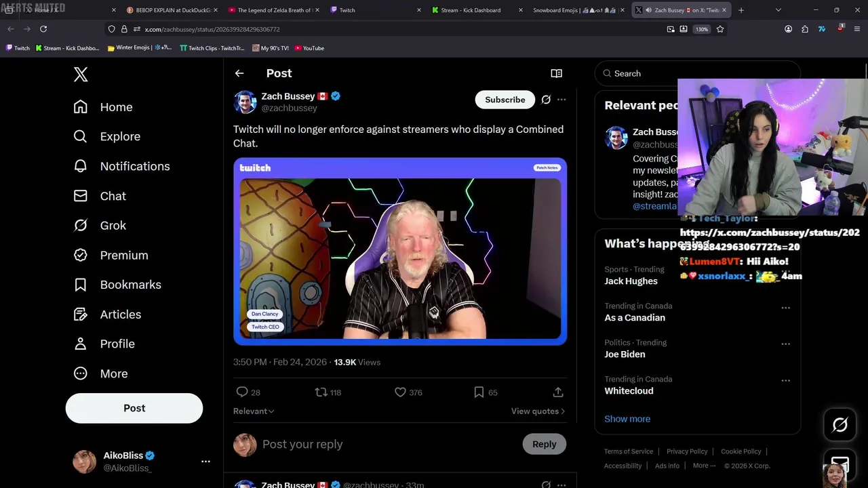The width and height of the screenshot is (868, 488).
Task: Open Bookmarks from the sidebar
Action: tap(117, 285)
